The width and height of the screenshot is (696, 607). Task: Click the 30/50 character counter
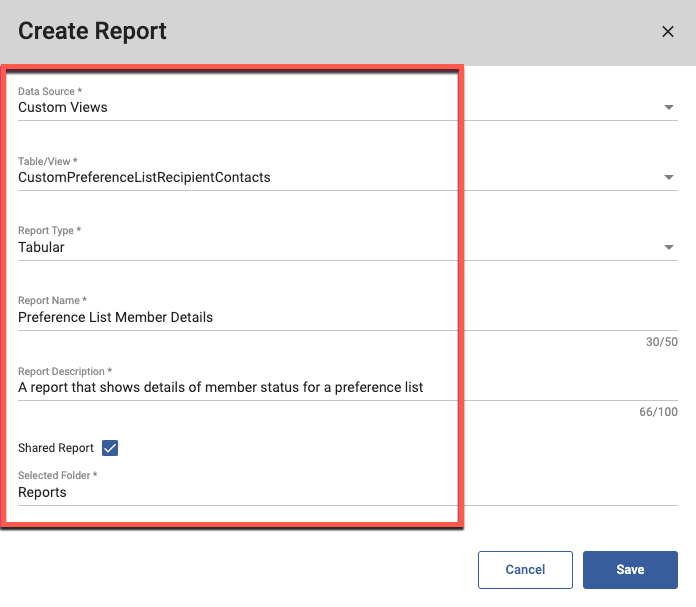(661, 342)
